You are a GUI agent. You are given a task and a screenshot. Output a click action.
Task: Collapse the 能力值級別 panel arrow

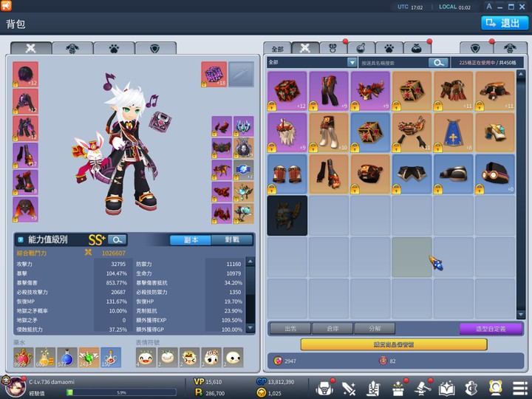(x=21, y=240)
